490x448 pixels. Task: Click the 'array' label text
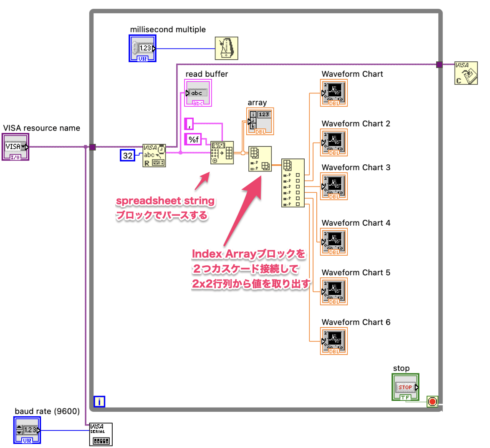[x=257, y=103]
